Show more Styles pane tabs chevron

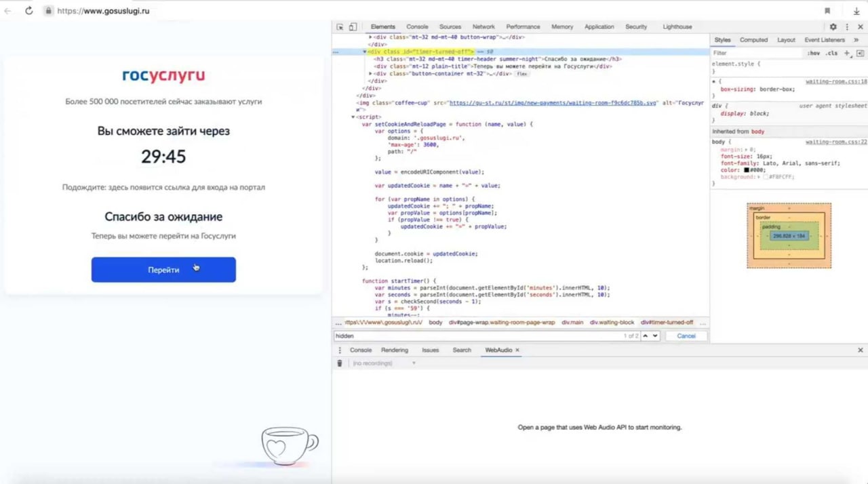point(856,40)
